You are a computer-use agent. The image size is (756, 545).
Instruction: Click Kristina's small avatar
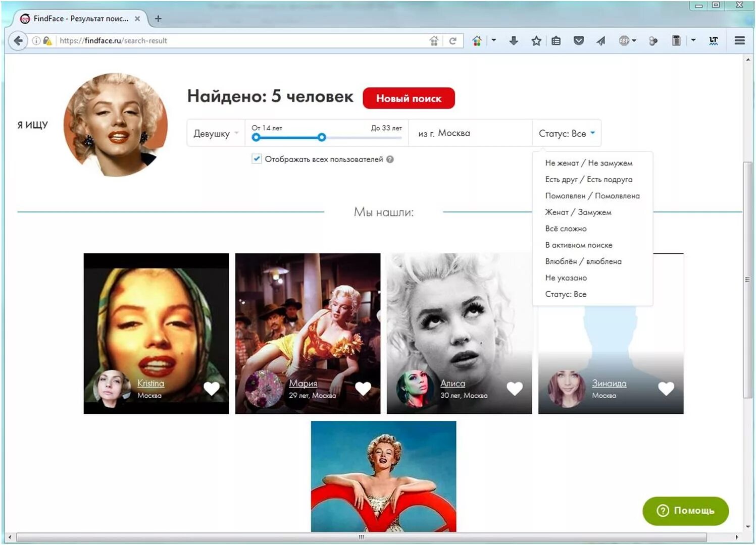pos(112,389)
